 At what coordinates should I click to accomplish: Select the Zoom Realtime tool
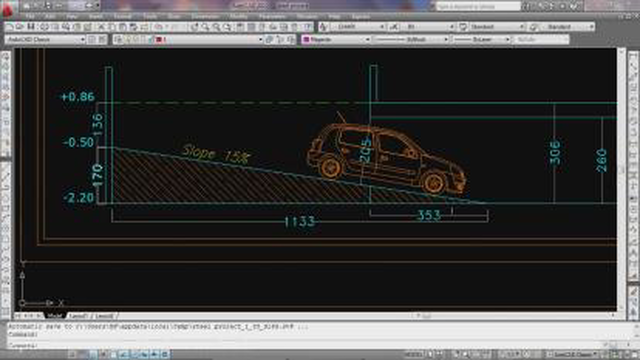click(205, 27)
